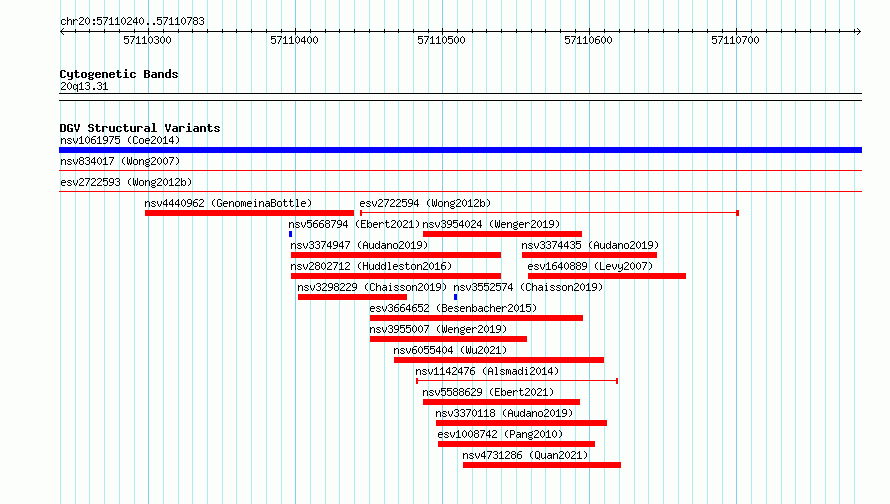Open the nsv6055404 (Wu2021) label
This screenshot has width=890, height=504.
pyautogui.click(x=450, y=350)
